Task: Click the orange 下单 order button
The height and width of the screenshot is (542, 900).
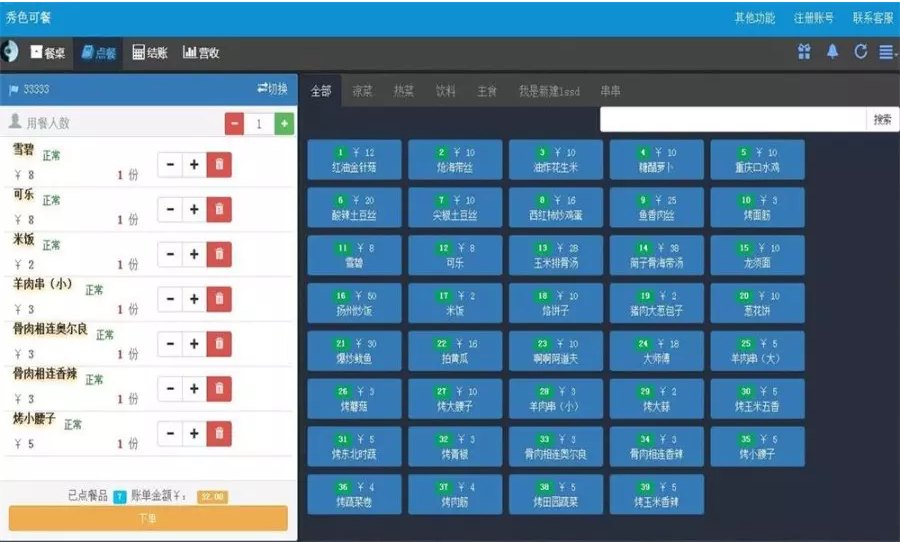Action: 148,518
